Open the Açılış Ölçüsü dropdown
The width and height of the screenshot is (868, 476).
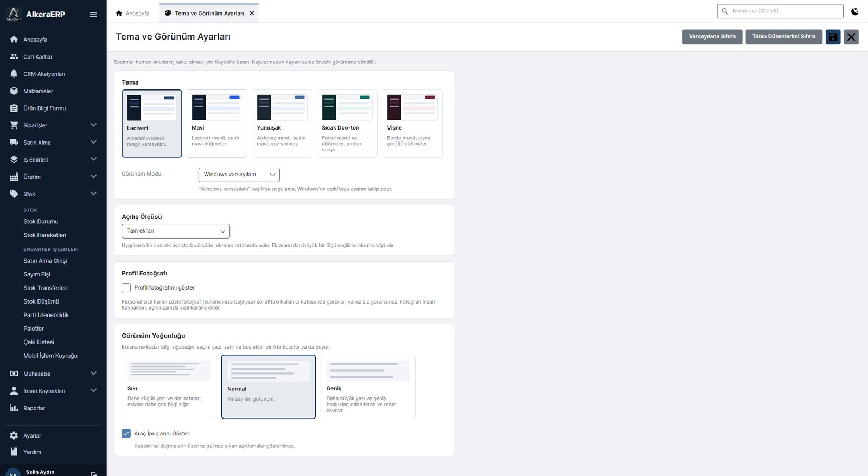(x=176, y=231)
